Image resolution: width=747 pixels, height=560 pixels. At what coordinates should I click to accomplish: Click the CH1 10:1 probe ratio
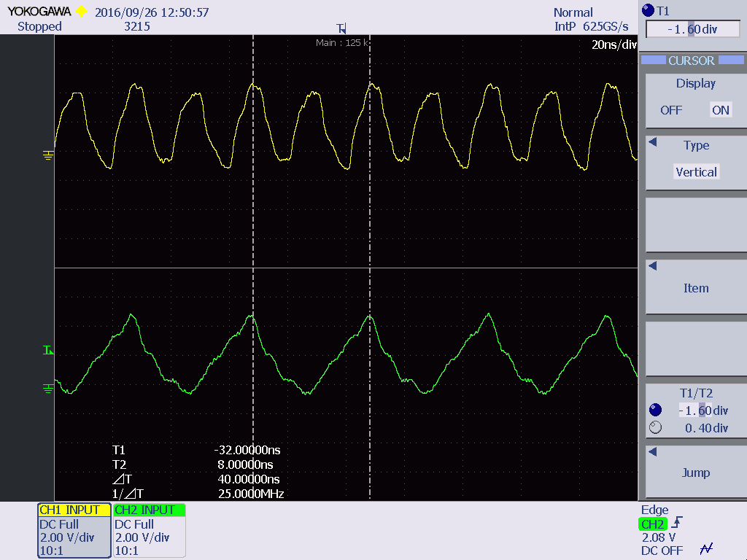click(x=52, y=551)
